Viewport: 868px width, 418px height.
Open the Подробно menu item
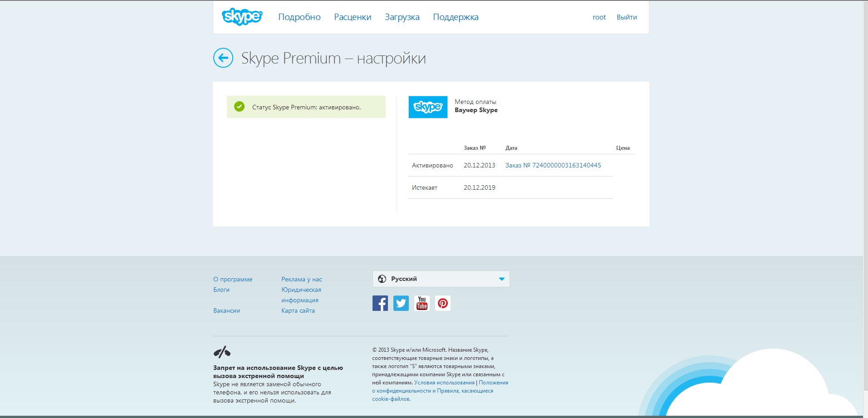click(299, 17)
